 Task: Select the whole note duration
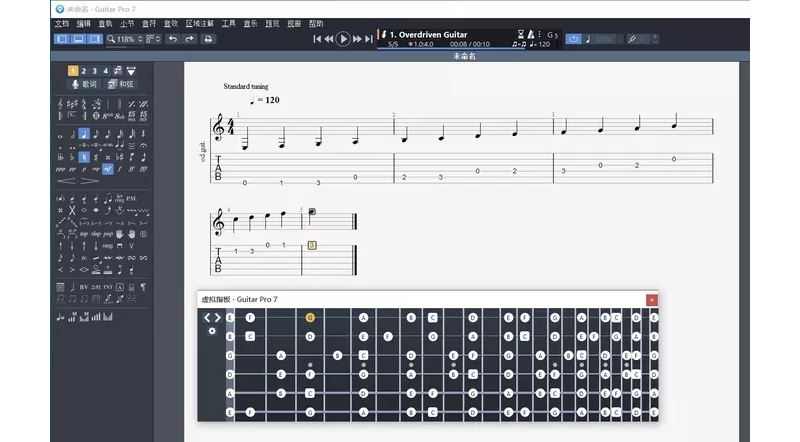click(x=60, y=135)
